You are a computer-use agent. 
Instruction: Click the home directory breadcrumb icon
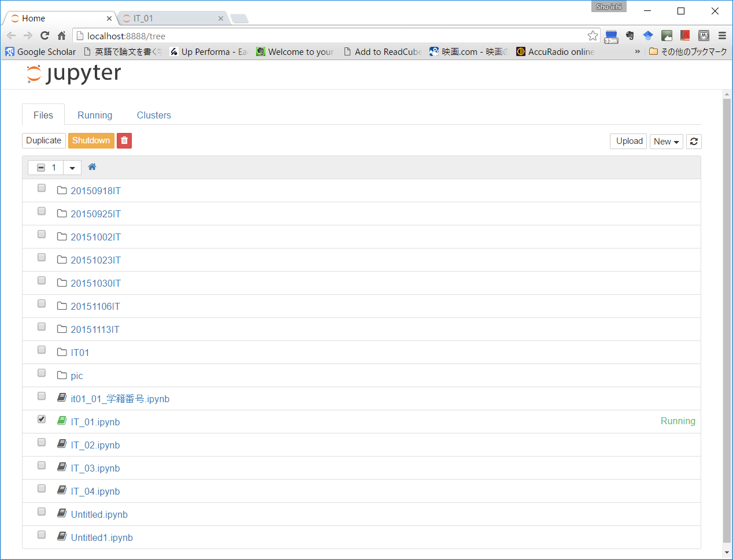click(92, 167)
